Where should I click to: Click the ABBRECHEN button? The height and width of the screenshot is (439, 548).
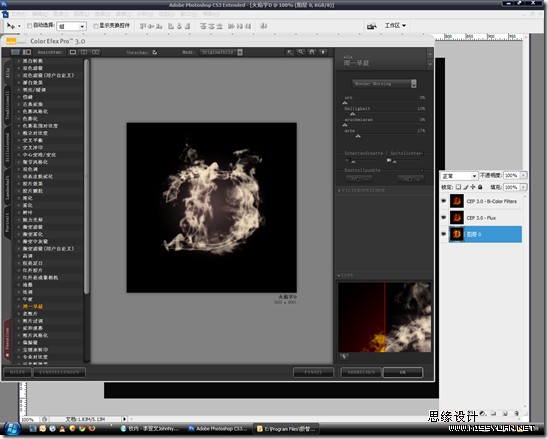[x=361, y=372]
